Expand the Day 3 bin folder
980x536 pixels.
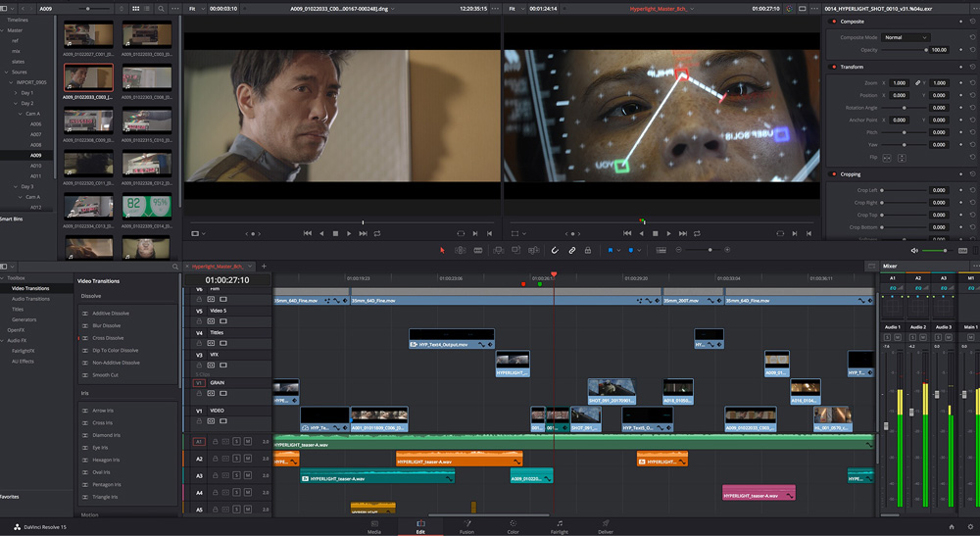(16, 186)
